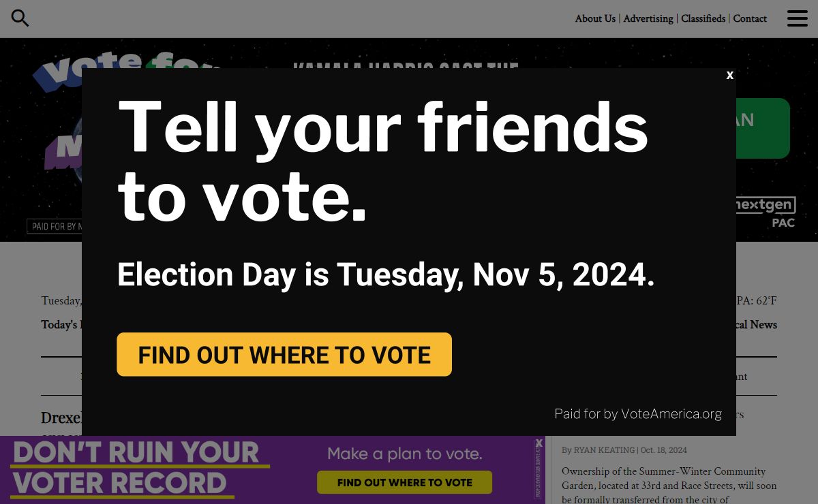Click Make a plan to vote text
818x504 pixels.
(405, 454)
